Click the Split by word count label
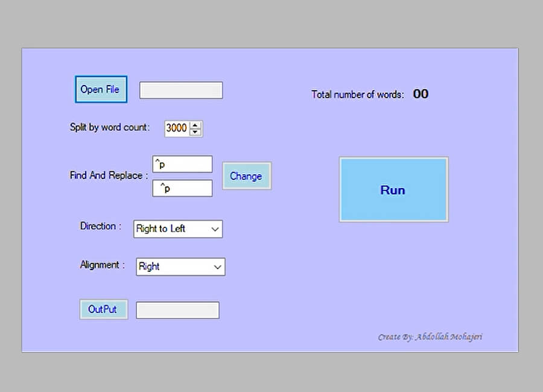 click(x=110, y=128)
